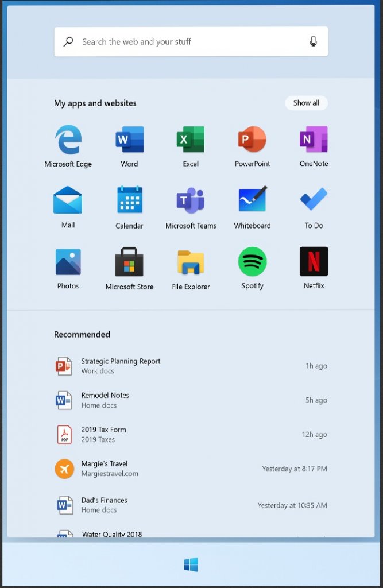Click the 'Recommended' section heading
The width and height of the screenshot is (383, 588).
82,335
